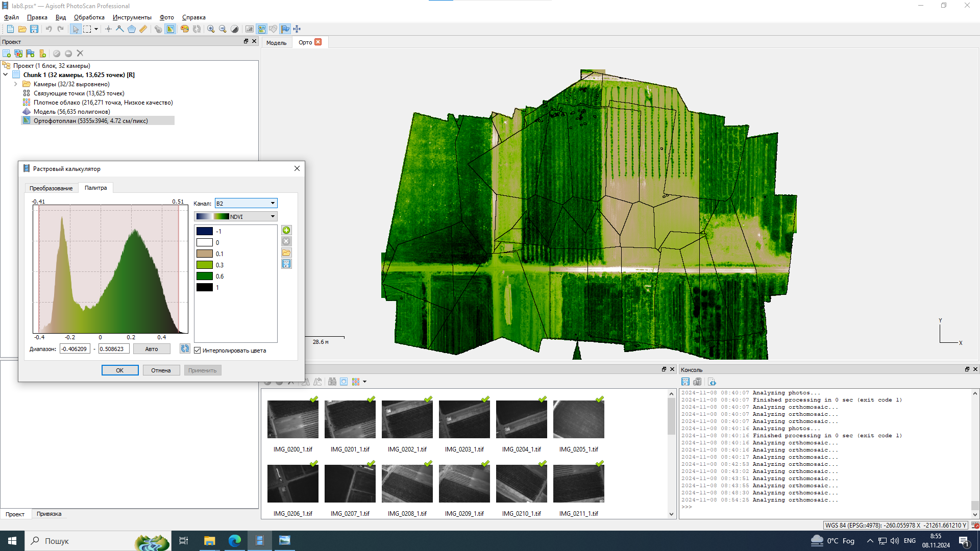Open raster calculator palette icon in toolbar
The image size is (980, 551).
point(185,29)
